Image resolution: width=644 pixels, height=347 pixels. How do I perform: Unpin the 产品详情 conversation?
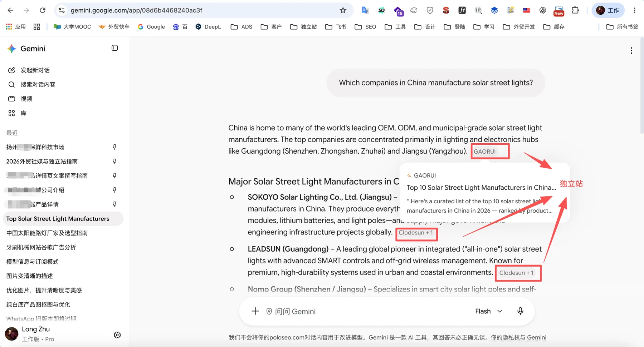tap(114, 204)
